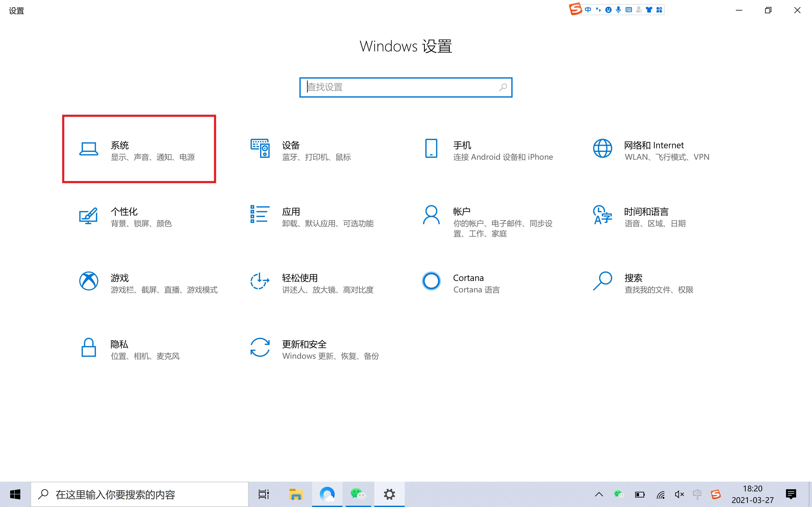Toggle full/half-width punctuation on Sogou bar
The height and width of the screenshot is (507, 812).
(598, 9)
